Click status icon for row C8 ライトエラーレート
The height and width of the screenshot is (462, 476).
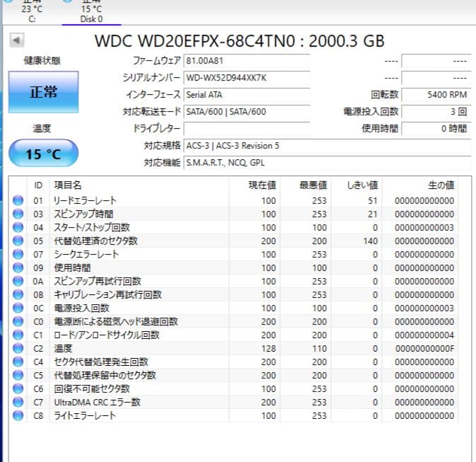18,415
